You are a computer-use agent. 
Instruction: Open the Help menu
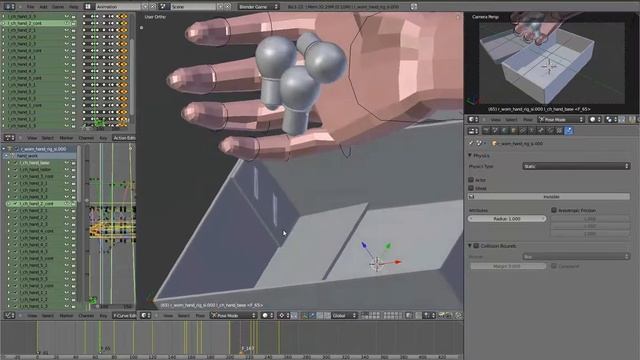[x=73, y=7]
